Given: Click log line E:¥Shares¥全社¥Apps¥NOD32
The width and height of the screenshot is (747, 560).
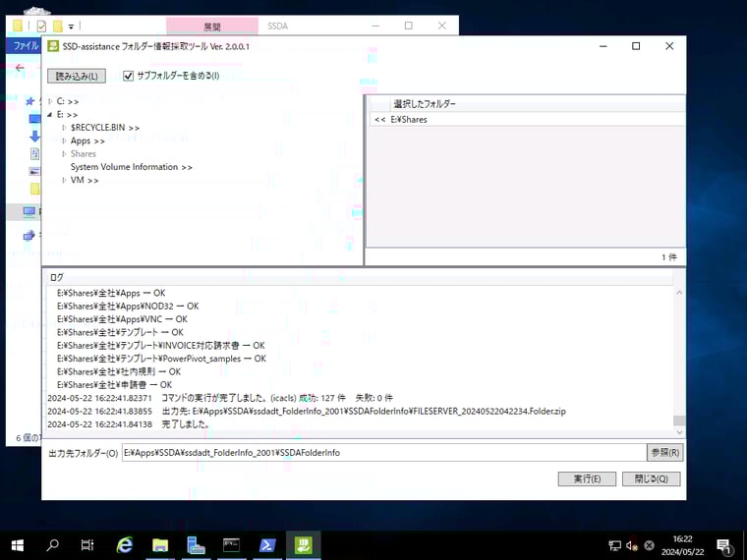Looking at the screenshot, I should click(x=128, y=307).
